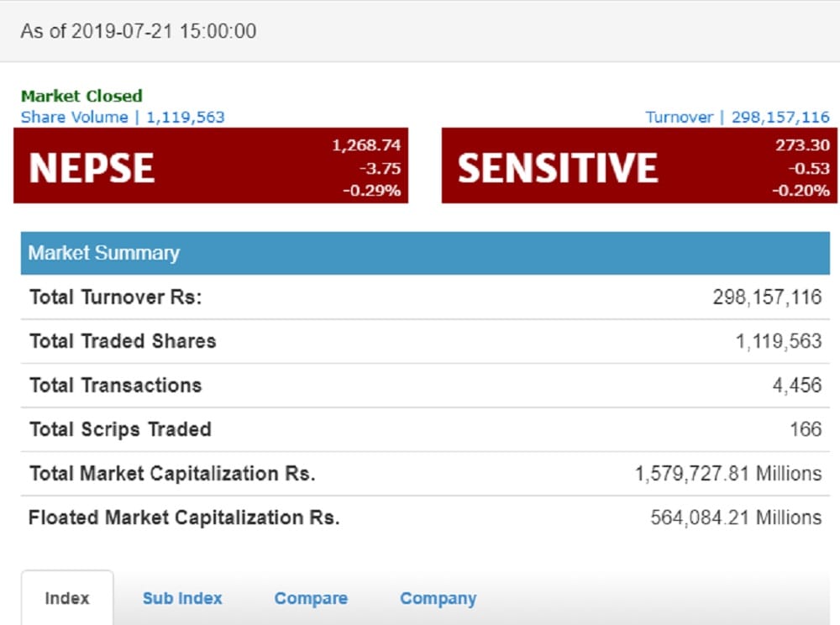Click the Total Traded Shares label
Image resolution: width=840 pixels, height=625 pixels.
click(x=123, y=341)
